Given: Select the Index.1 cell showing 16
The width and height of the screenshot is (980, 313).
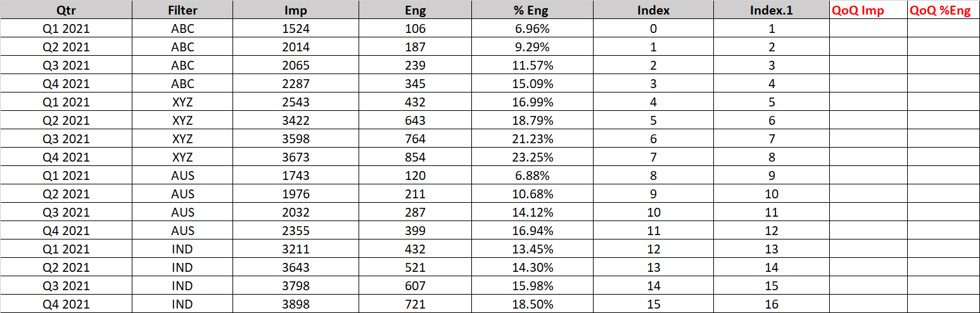Looking at the screenshot, I should 771,304.
